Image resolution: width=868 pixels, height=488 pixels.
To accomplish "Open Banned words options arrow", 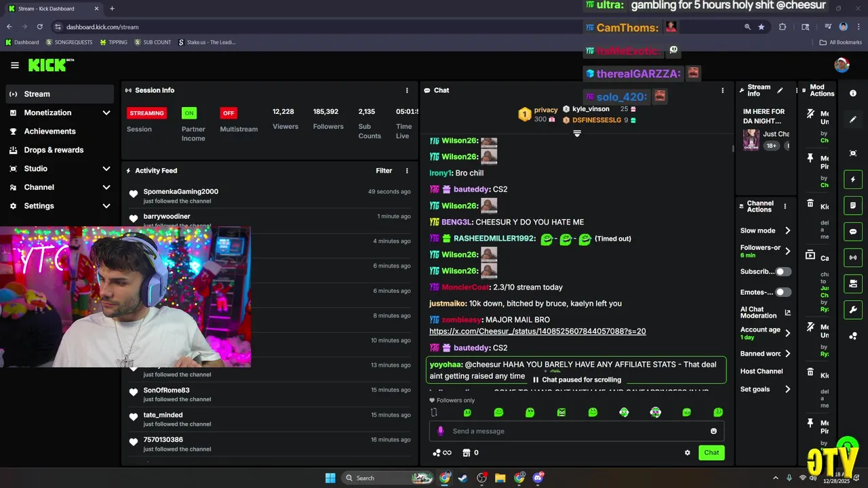I will (x=787, y=354).
